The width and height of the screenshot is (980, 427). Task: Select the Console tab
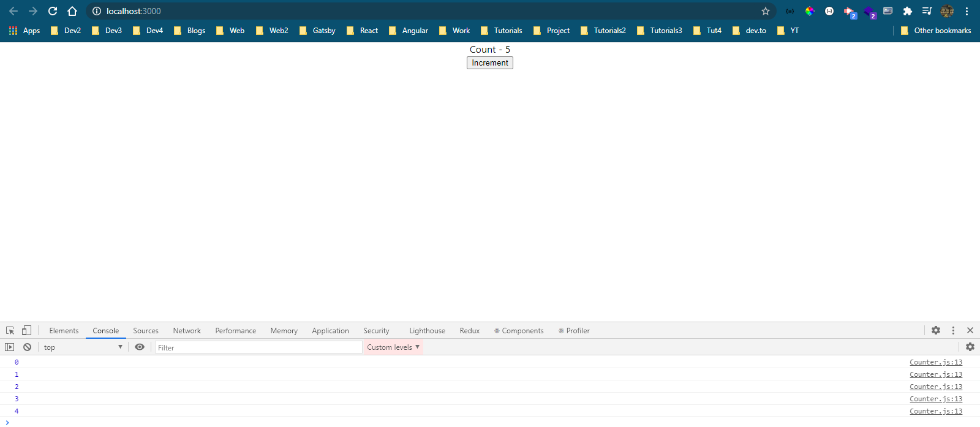tap(106, 331)
